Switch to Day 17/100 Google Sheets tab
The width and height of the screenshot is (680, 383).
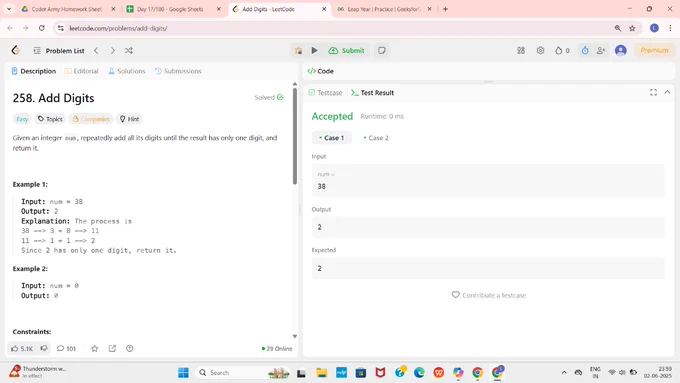tap(174, 9)
